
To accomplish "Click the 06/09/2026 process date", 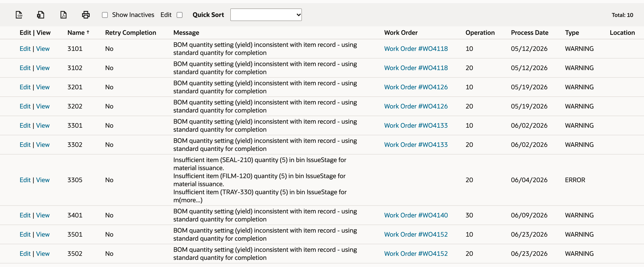I will 529,215.
